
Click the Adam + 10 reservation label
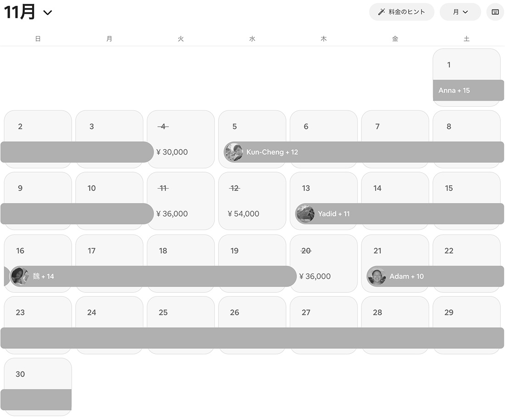click(407, 276)
